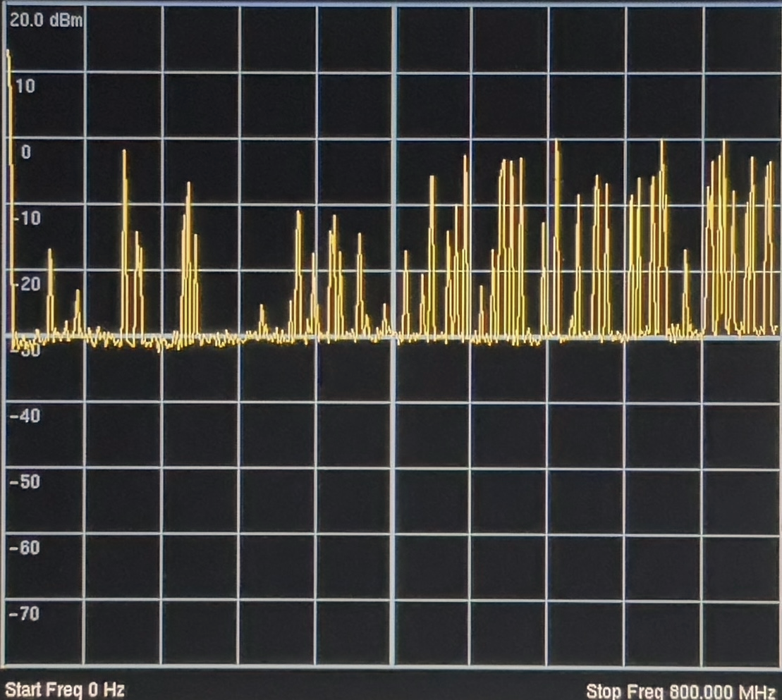Mark the tallest peak in the ninth grid column

tap(662, 142)
